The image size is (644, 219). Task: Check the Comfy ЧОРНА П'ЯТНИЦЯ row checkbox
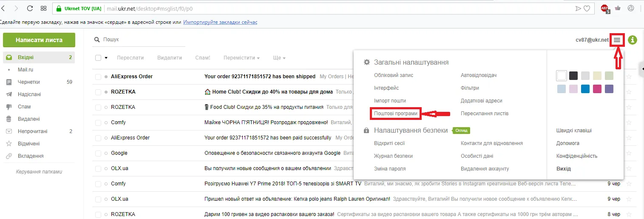coord(98,122)
